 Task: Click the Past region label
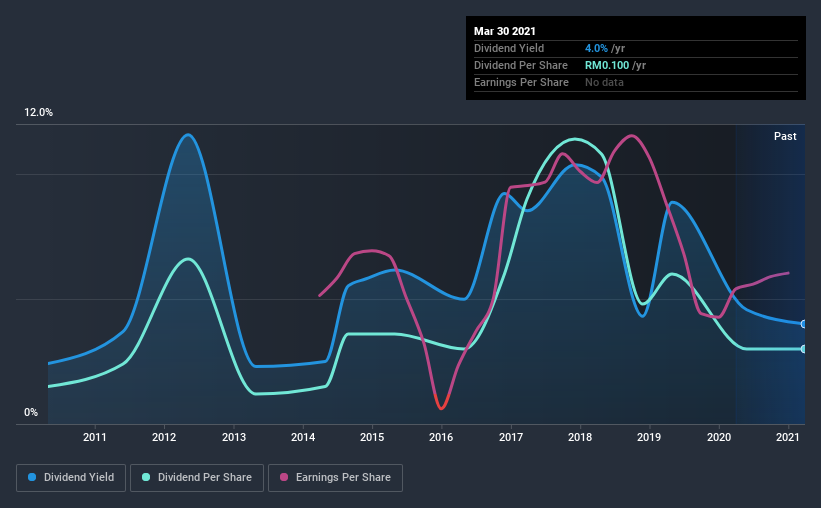click(x=785, y=136)
